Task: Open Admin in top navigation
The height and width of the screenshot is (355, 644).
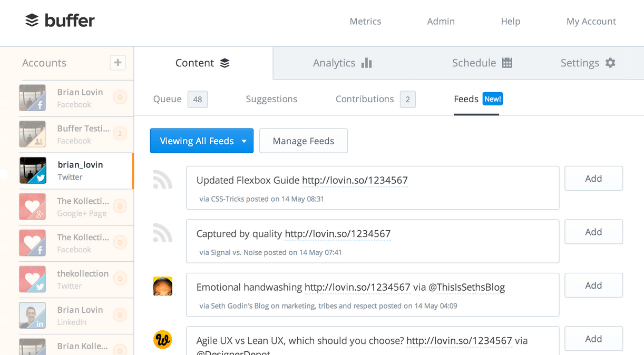Action: [441, 22]
